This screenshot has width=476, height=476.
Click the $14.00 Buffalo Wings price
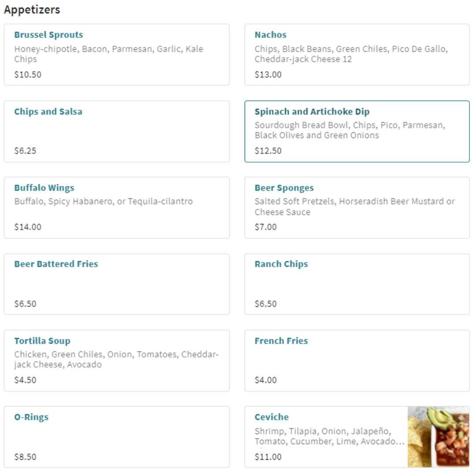coord(28,227)
